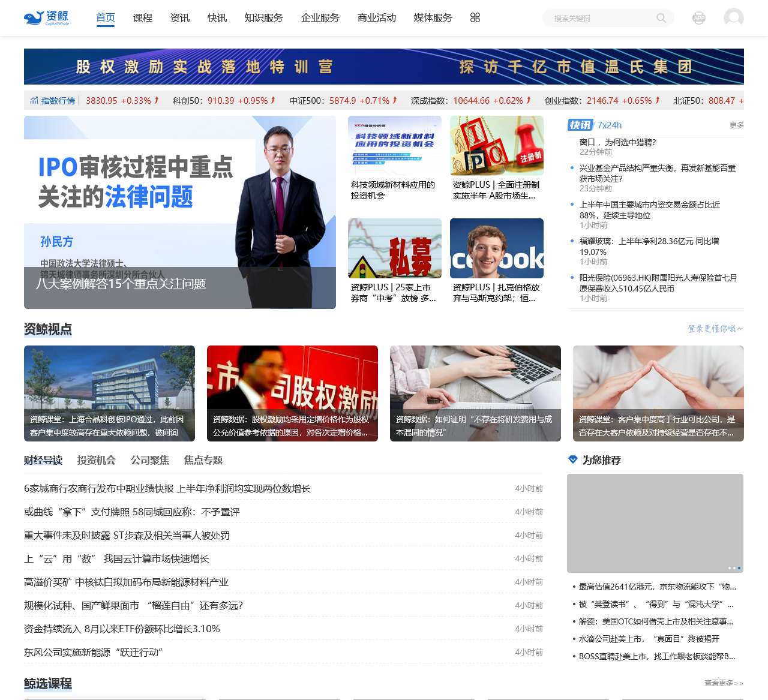Screen dimensions: 768x700
Task: Expand 更多 in the 快讯 panel
Action: tap(736, 125)
